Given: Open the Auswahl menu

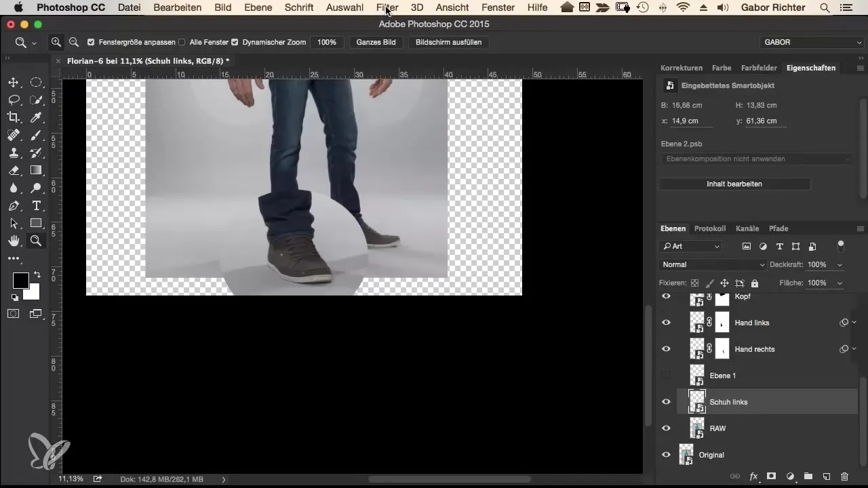Looking at the screenshot, I should tap(344, 7).
